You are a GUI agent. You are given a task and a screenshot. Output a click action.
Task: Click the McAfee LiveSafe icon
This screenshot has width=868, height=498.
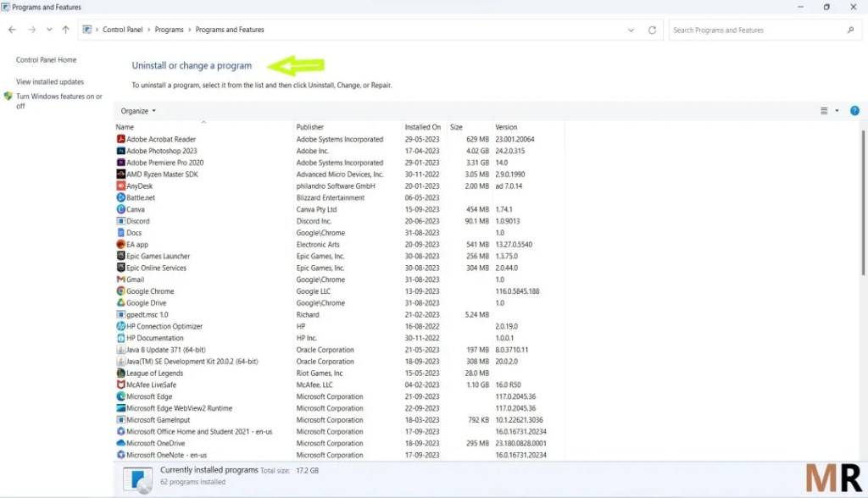click(x=120, y=385)
